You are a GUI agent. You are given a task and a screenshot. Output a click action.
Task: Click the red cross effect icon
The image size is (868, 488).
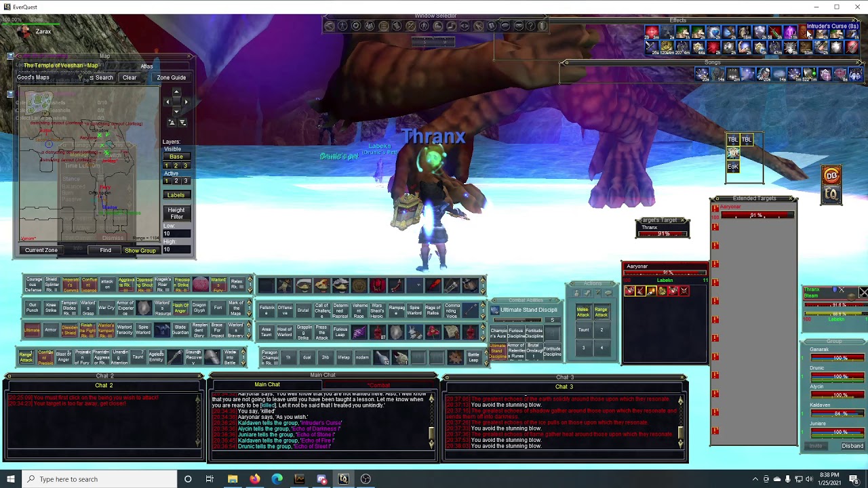pyautogui.click(x=652, y=33)
